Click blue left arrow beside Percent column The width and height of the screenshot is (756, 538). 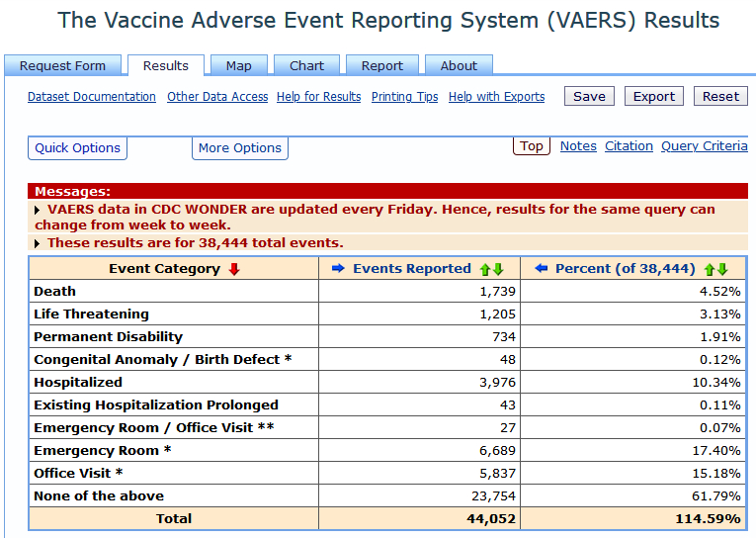pyautogui.click(x=541, y=269)
